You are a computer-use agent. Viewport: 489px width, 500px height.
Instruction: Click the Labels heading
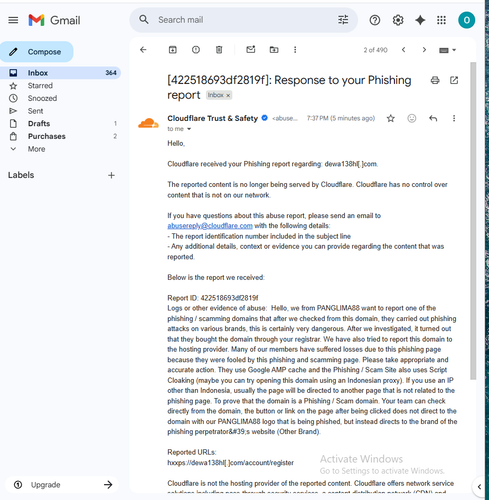[21, 175]
